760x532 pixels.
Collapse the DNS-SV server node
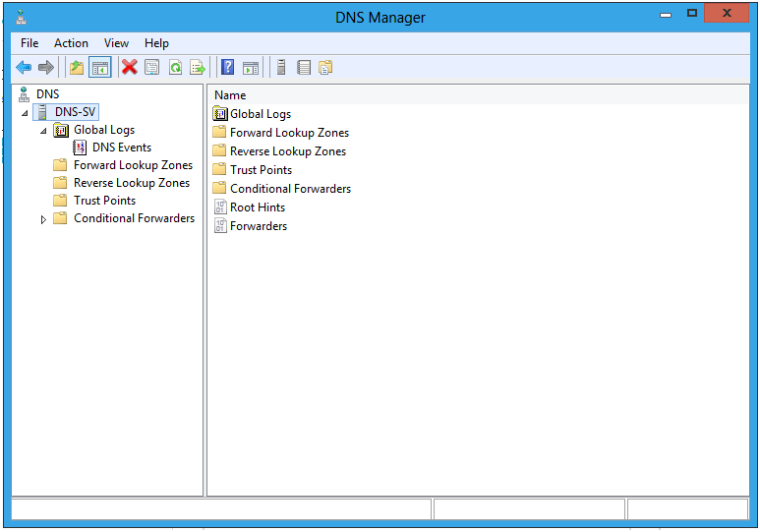[25, 113]
